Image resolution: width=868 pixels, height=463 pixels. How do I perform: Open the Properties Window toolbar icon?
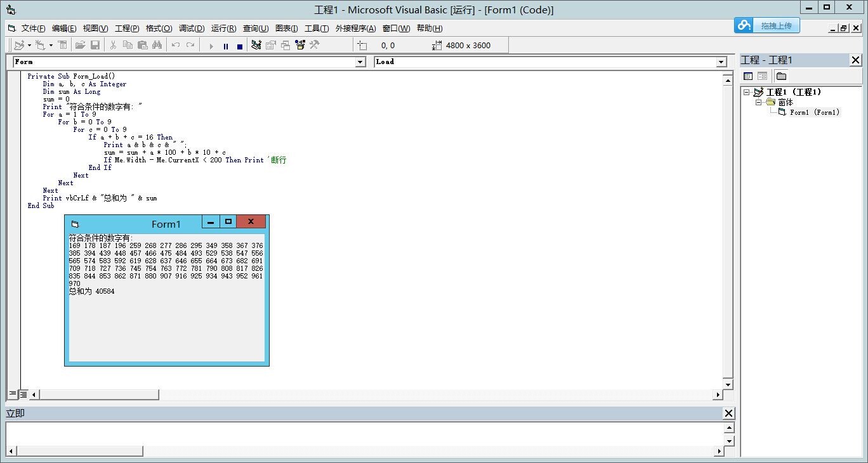(x=271, y=45)
